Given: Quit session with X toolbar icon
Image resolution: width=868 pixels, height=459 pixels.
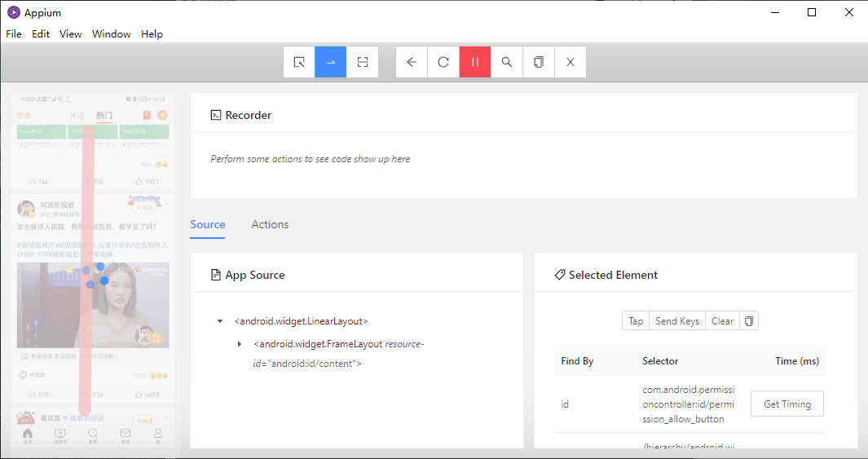Looking at the screenshot, I should click(x=571, y=62).
